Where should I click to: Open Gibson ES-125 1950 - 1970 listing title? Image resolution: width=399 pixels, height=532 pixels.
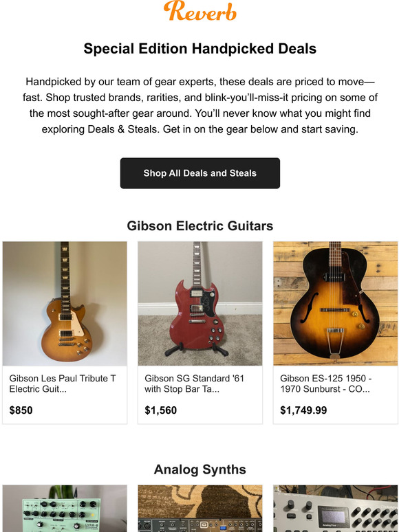tap(325, 384)
